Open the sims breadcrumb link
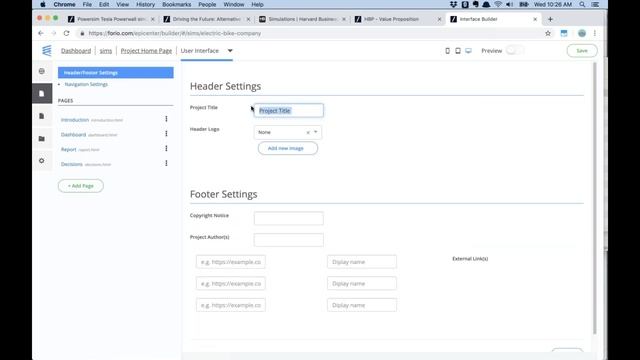640x360 pixels. [x=106, y=51]
